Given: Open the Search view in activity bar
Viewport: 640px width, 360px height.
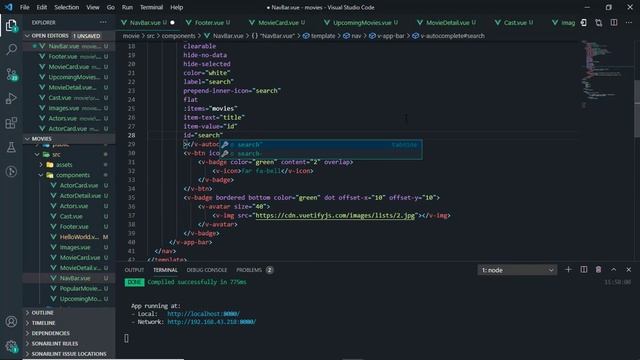Looking at the screenshot, I should tap(11, 49).
